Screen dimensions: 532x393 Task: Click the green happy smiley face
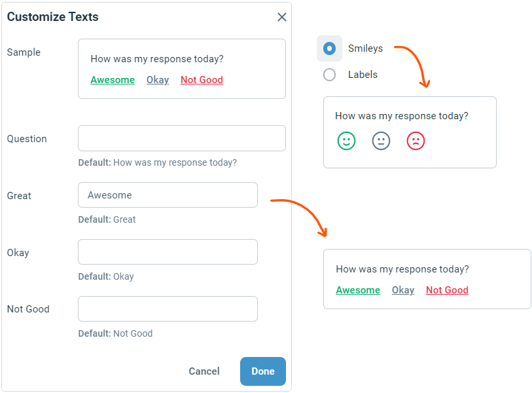(x=346, y=141)
